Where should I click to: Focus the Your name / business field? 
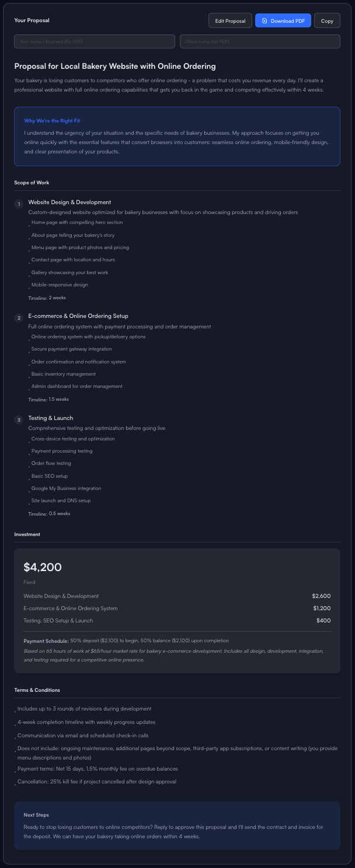point(95,41)
